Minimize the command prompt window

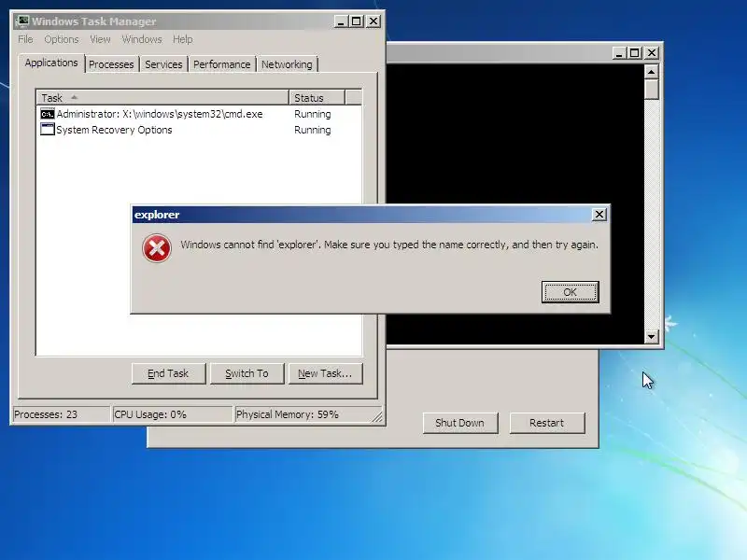[618, 53]
